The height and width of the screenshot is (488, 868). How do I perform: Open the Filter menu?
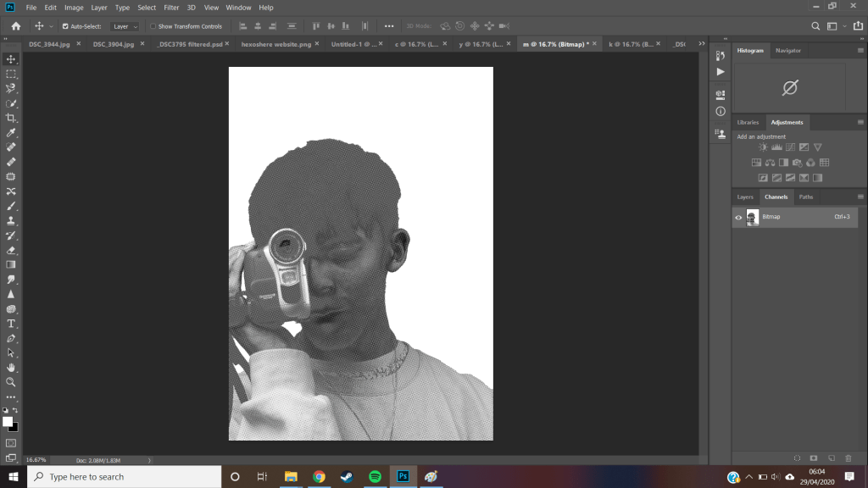coord(171,8)
